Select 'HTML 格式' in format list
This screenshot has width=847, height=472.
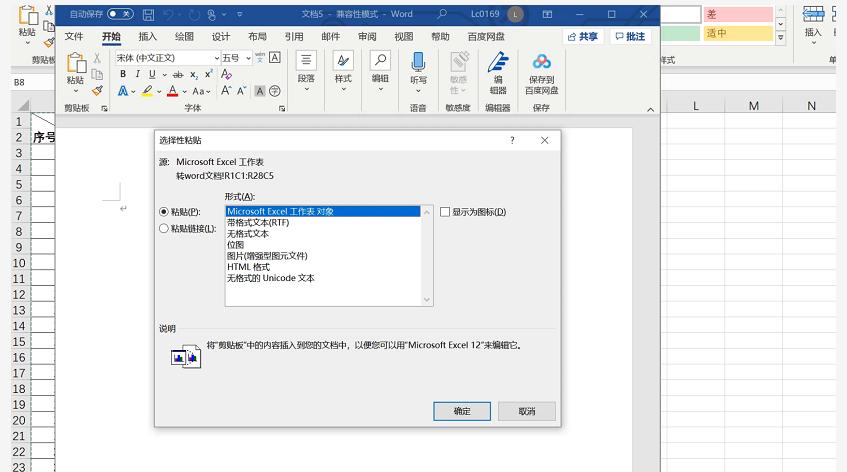pyautogui.click(x=248, y=267)
